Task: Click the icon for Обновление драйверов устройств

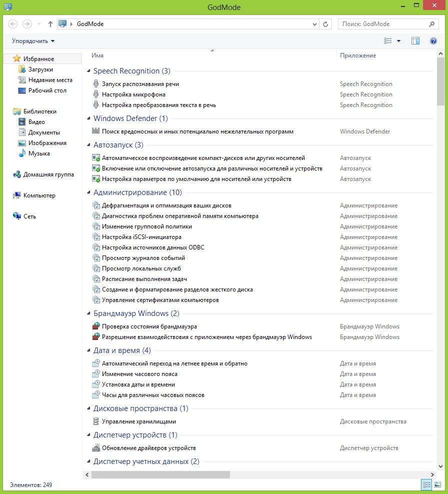Action: point(96,447)
